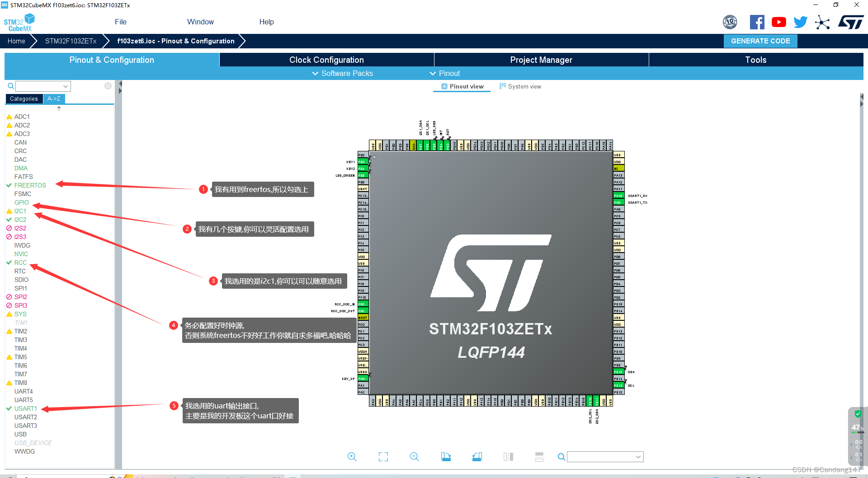The width and height of the screenshot is (868, 478).
Task: Open the bottom-right pin search dropdown
Action: coord(639,457)
